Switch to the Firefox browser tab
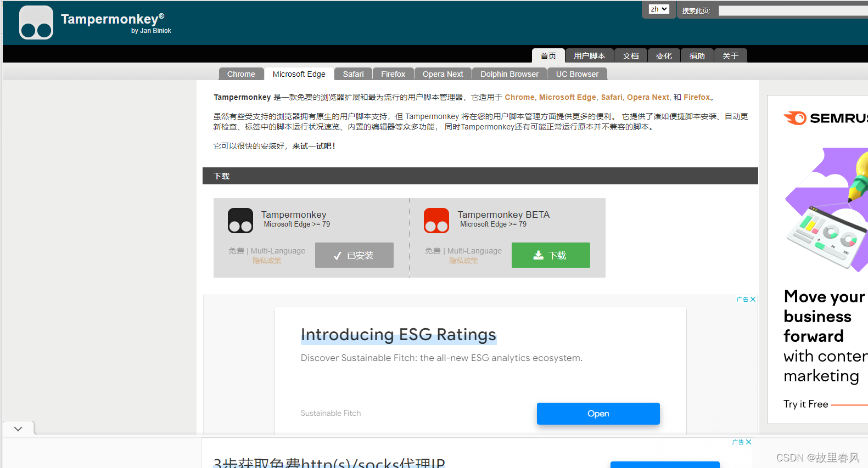Image resolution: width=868 pixels, height=468 pixels. (x=393, y=74)
